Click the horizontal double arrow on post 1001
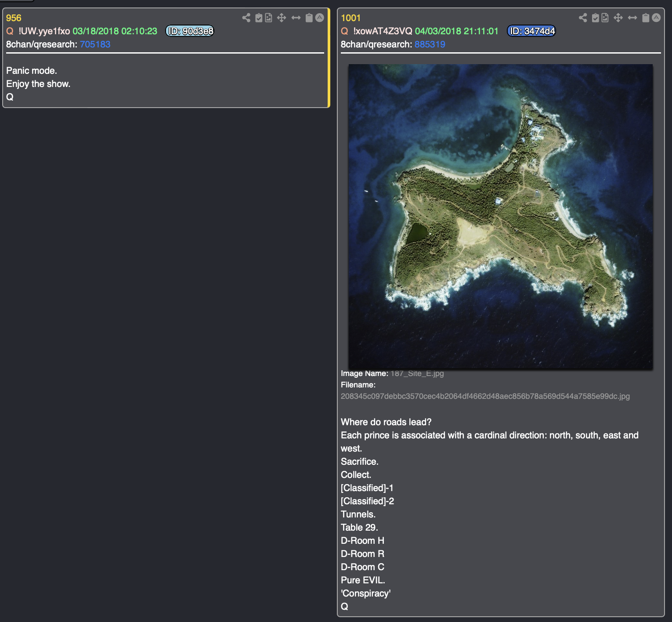This screenshot has height=622, width=672. tap(632, 18)
